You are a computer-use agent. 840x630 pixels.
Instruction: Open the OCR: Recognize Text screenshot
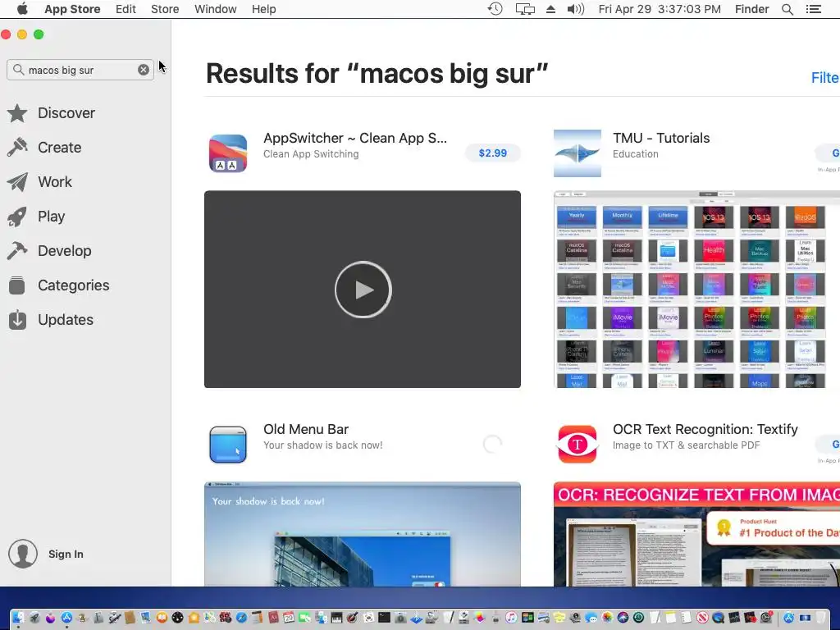pyautogui.click(x=696, y=534)
